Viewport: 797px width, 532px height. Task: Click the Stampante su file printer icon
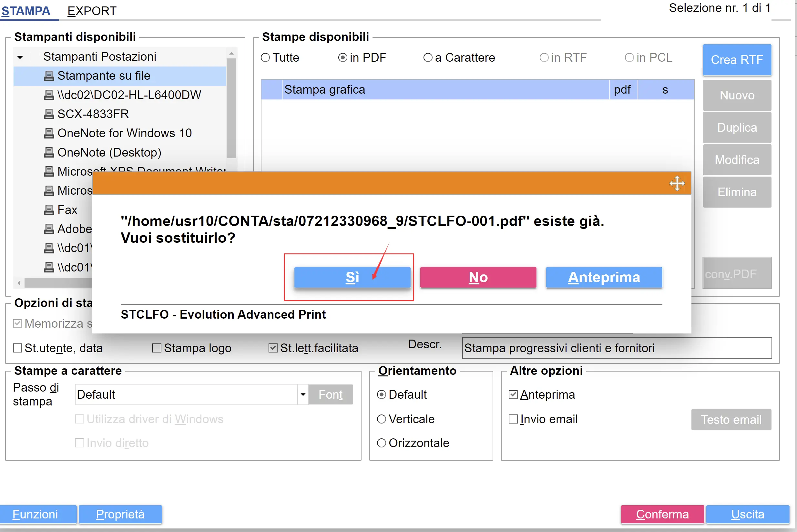tap(49, 76)
